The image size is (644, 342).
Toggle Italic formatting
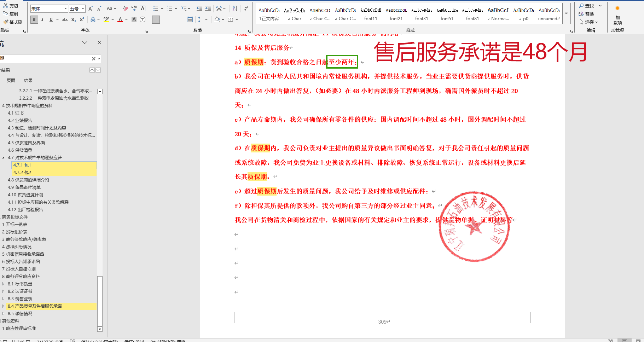pos(42,19)
